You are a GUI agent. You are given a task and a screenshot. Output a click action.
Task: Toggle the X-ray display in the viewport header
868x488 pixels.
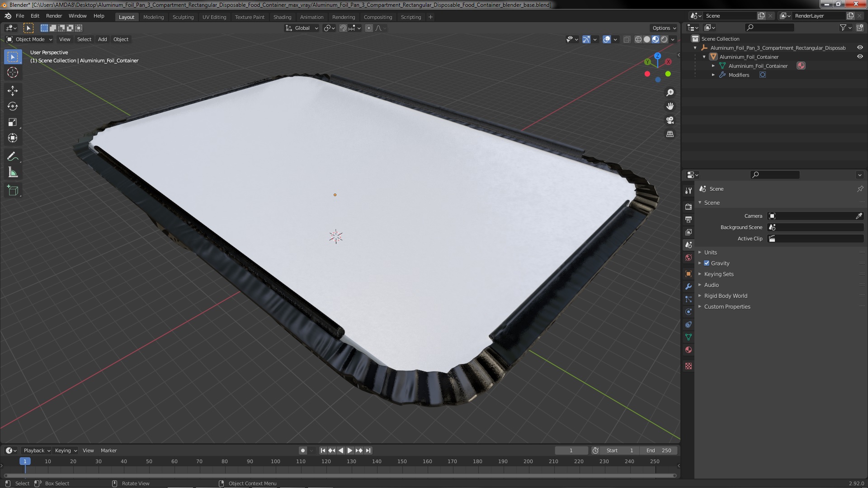627,39
